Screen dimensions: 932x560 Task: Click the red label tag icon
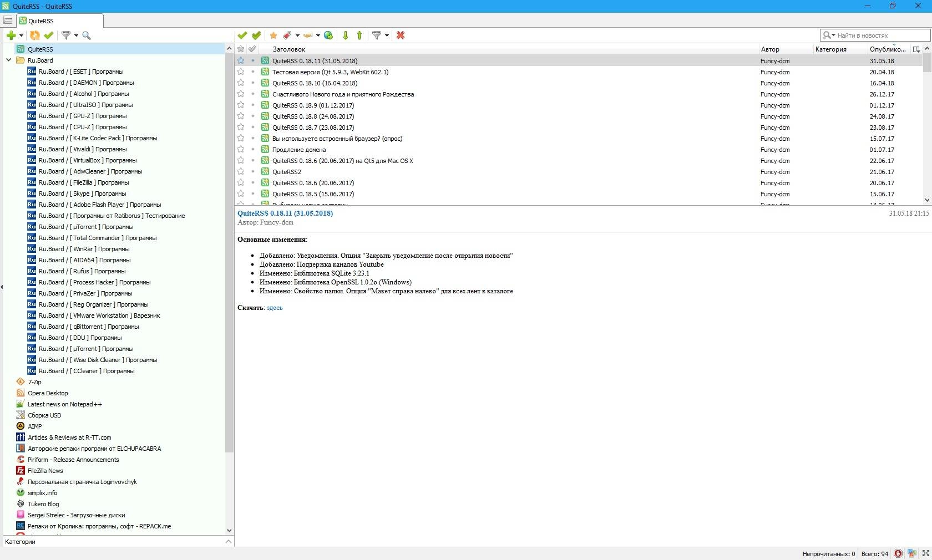pos(287,35)
